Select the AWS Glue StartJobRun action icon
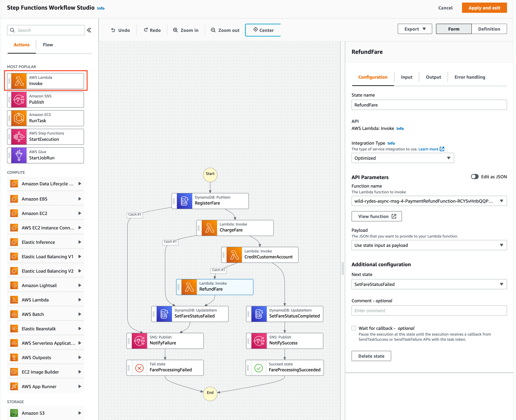Screen dimensions: 516x420 pos(19,155)
